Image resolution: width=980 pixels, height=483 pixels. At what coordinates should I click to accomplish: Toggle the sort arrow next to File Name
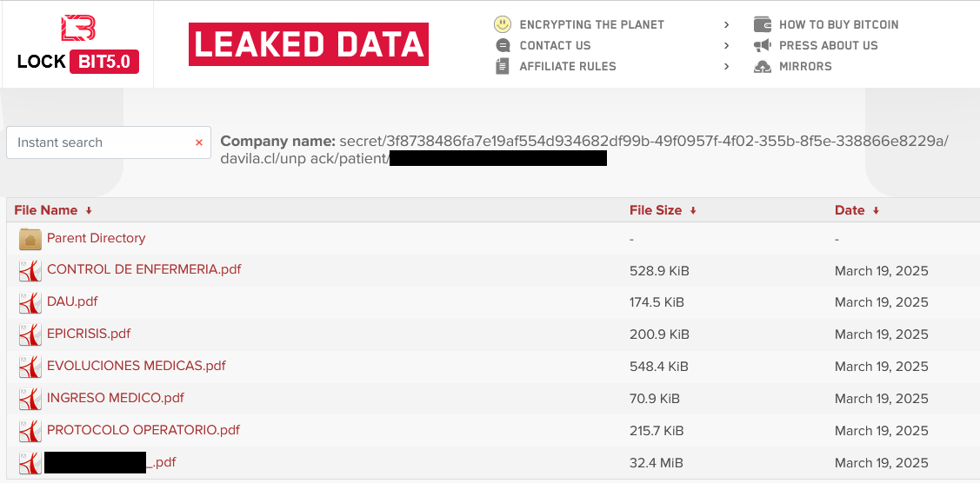[89, 210]
